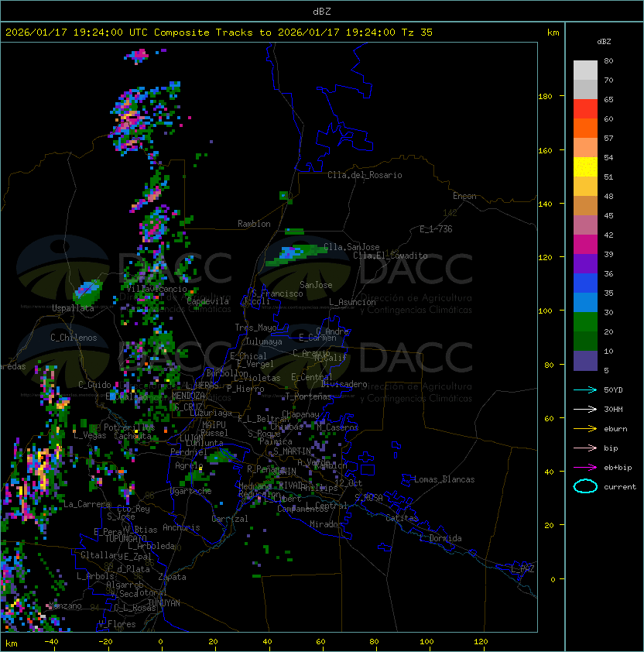
Task: Click the S_CRUZ label below MENDOZA
Action: pos(188,407)
